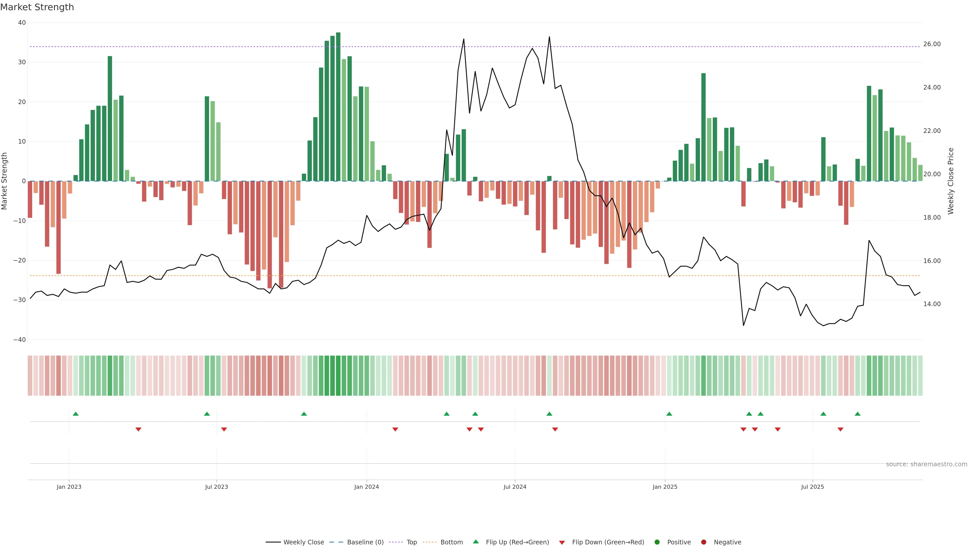This screenshot has height=551, width=980.
Task: Click the Jul 2025 x-axis label
Action: coord(812,487)
